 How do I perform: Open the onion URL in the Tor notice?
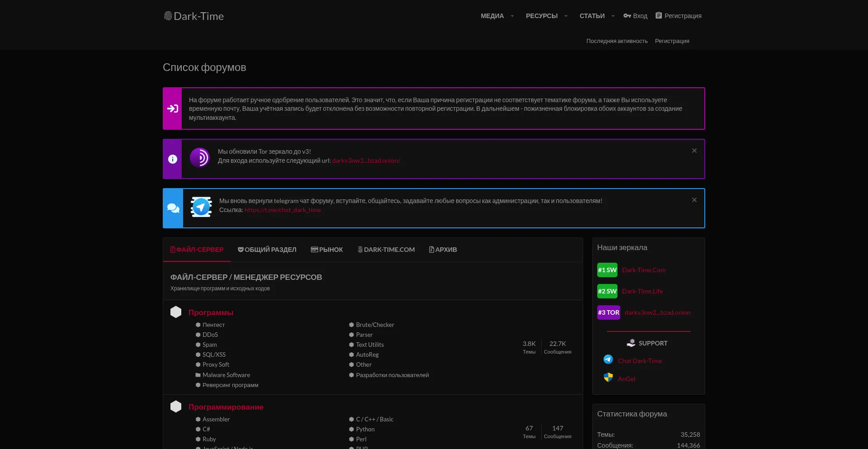(x=366, y=161)
